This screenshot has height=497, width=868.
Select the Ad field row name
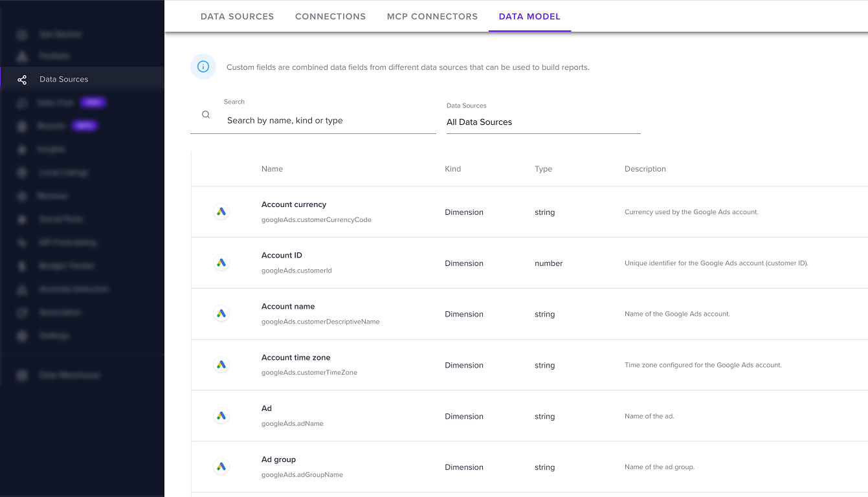[x=267, y=408]
